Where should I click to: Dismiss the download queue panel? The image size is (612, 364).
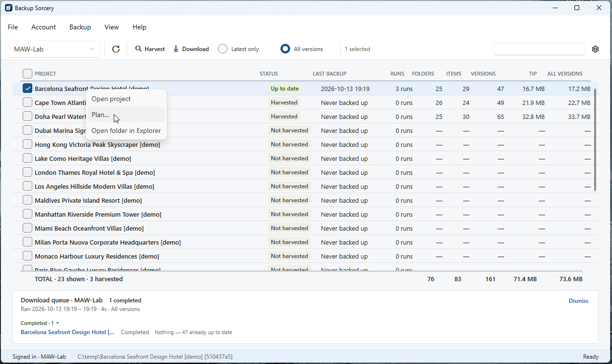[x=579, y=301]
